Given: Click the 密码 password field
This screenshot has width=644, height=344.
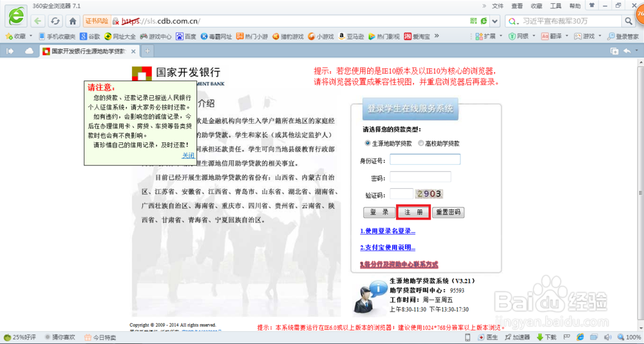Looking at the screenshot, I should click(420, 177).
